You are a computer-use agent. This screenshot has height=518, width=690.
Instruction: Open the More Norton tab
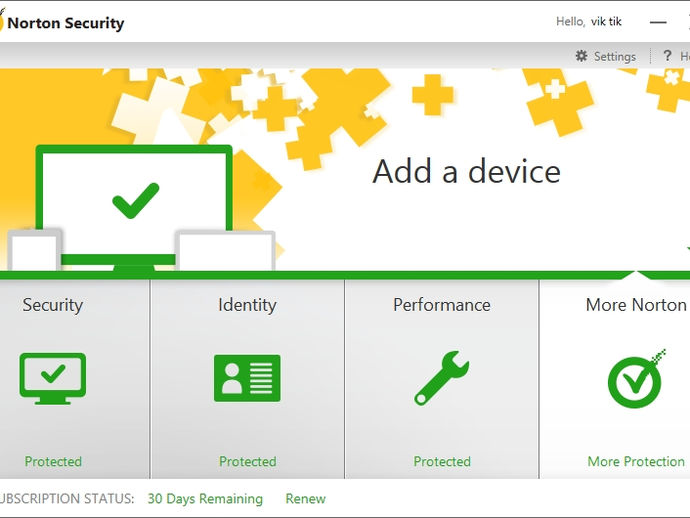point(615,379)
